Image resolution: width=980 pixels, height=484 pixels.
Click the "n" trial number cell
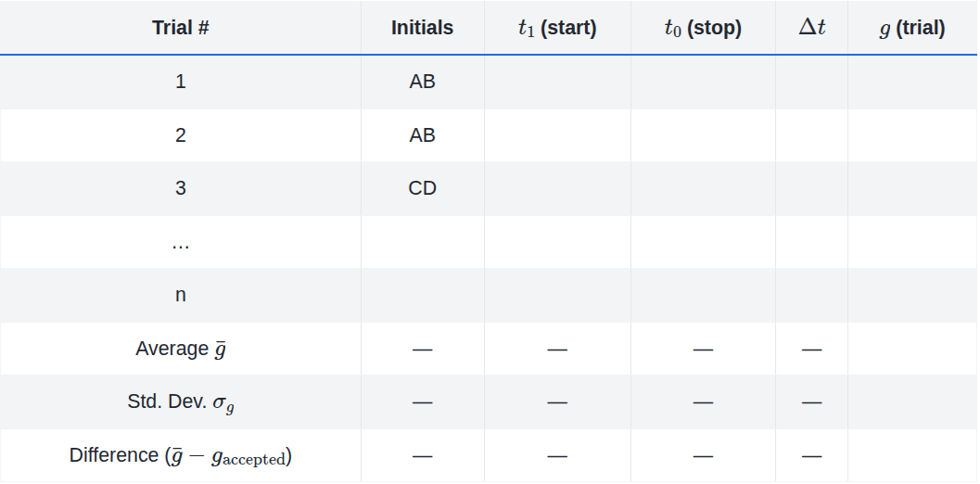[x=181, y=295]
